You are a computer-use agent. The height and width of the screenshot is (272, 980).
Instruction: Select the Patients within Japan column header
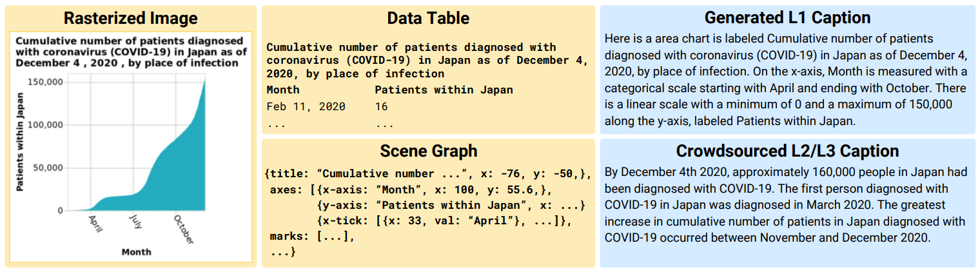444,90
